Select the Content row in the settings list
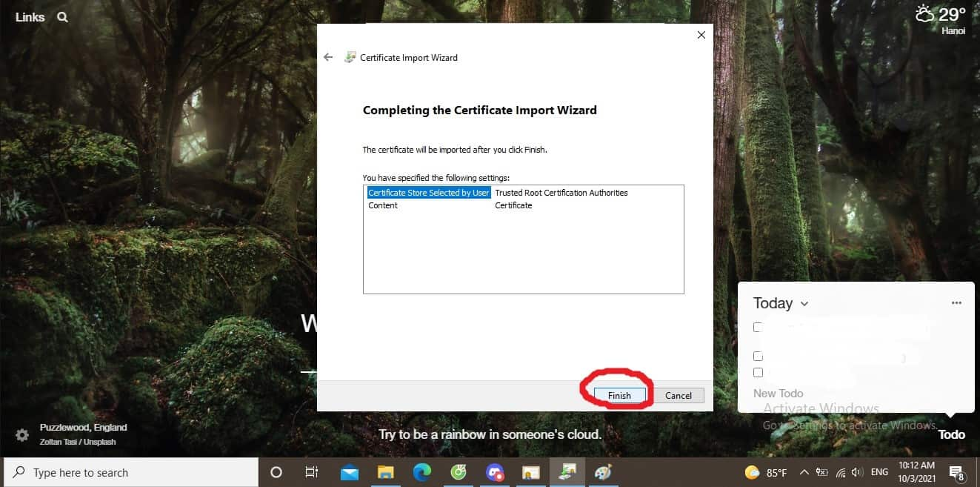This screenshot has height=487, width=980. tap(383, 205)
